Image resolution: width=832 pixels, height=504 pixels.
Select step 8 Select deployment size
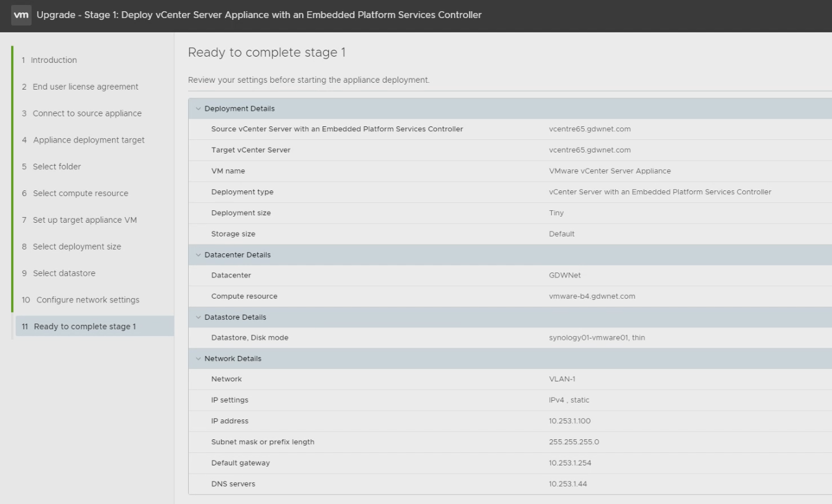[72, 246]
